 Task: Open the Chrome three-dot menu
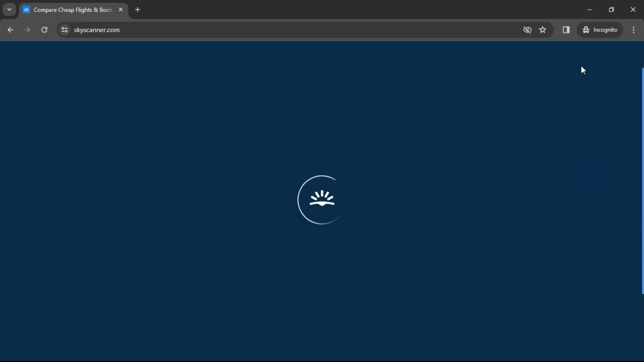[x=634, y=30]
